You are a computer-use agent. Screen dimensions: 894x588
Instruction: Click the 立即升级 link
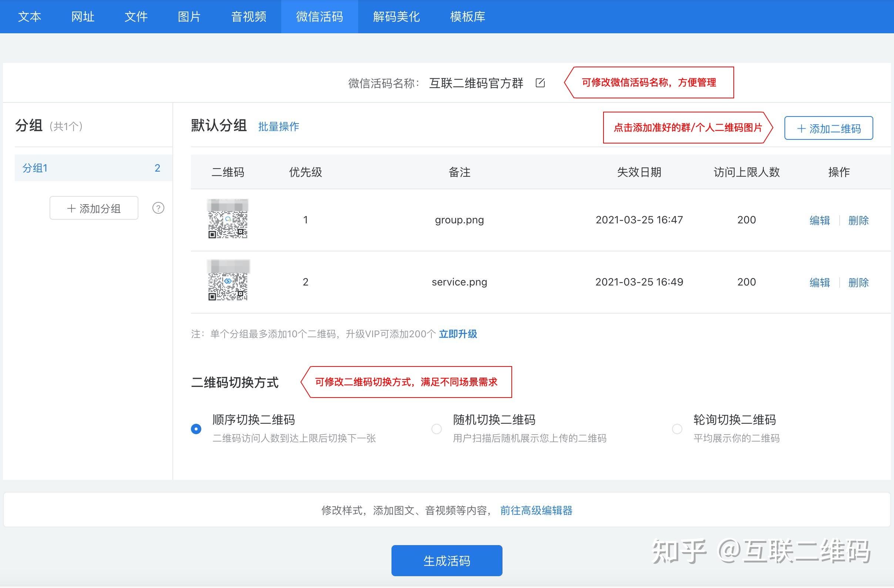tap(458, 334)
